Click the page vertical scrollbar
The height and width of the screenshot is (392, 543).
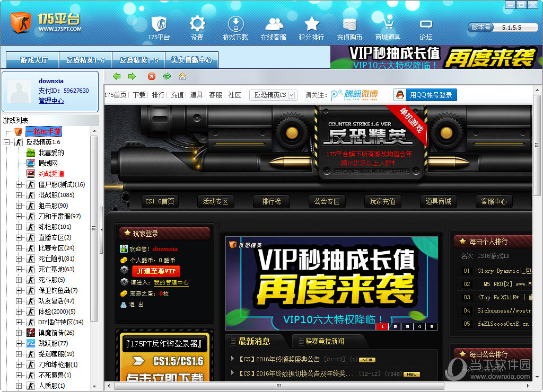[x=537, y=145]
